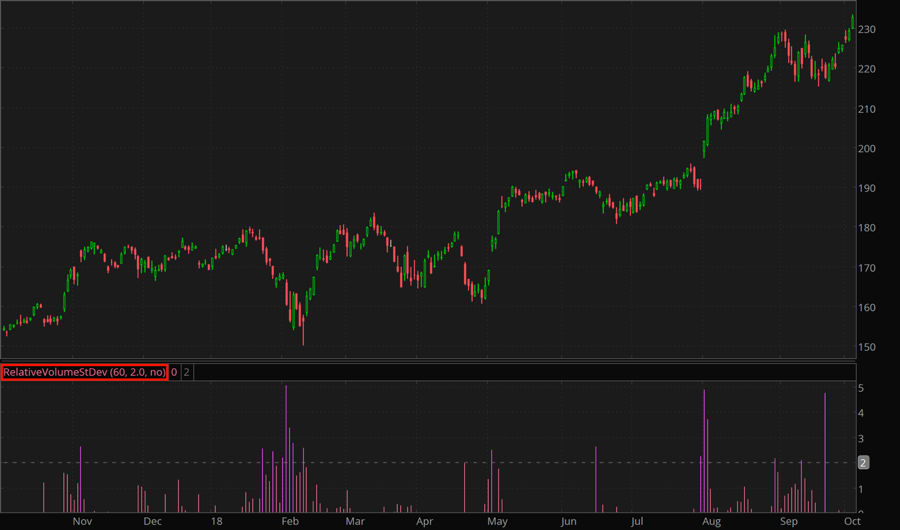Click the '2' value box in the study header
The height and width of the screenshot is (530, 900).
[x=186, y=372]
